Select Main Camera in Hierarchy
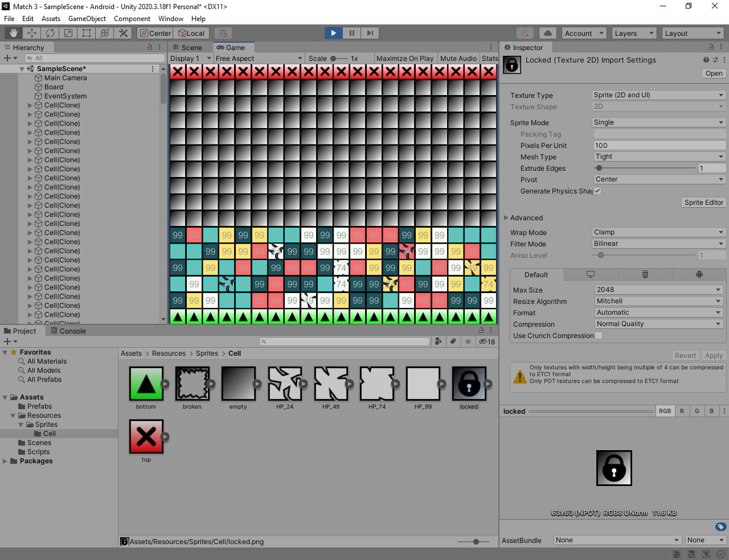This screenshot has height=560, width=729. click(65, 78)
